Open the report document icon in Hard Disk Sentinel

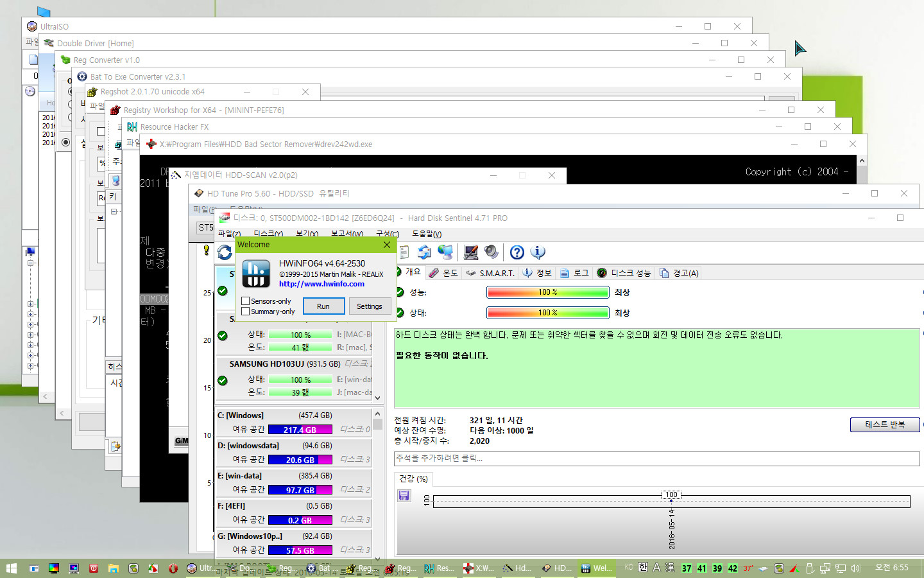[x=404, y=252]
